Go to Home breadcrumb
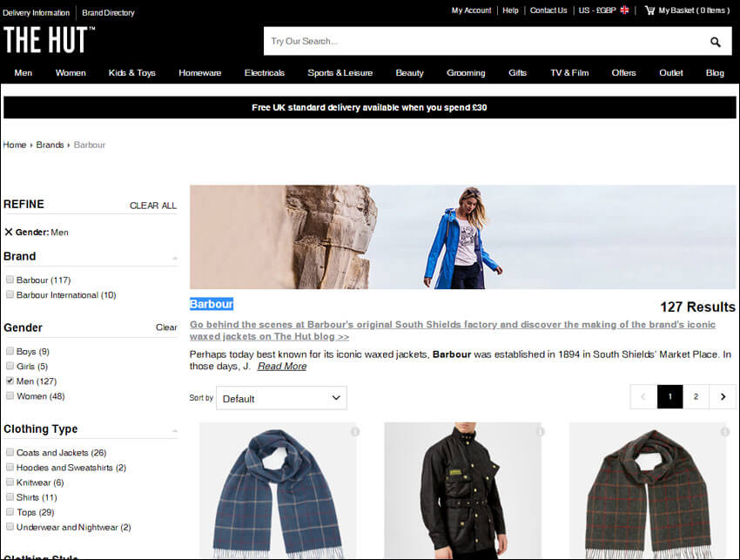 (x=15, y=145)
